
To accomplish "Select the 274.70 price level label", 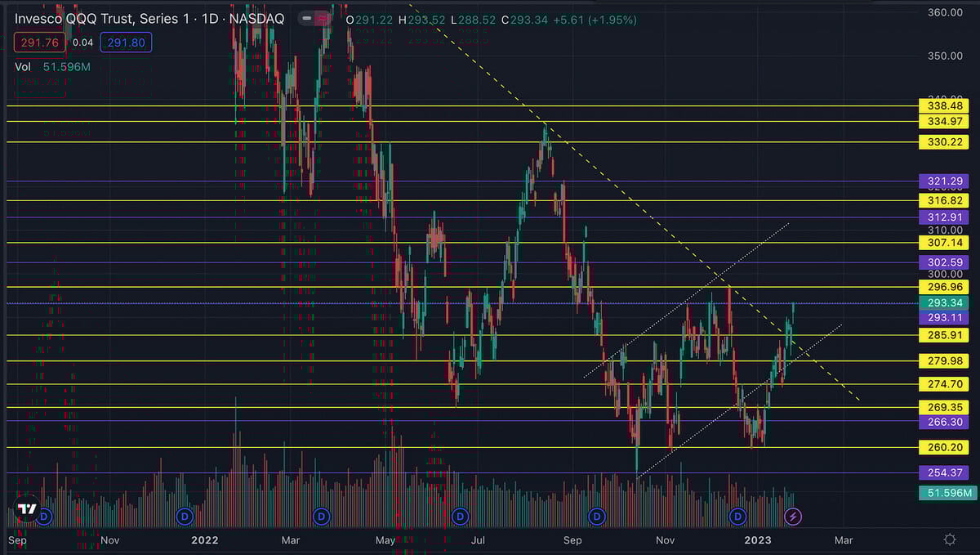I will click(x=946, y=384).
